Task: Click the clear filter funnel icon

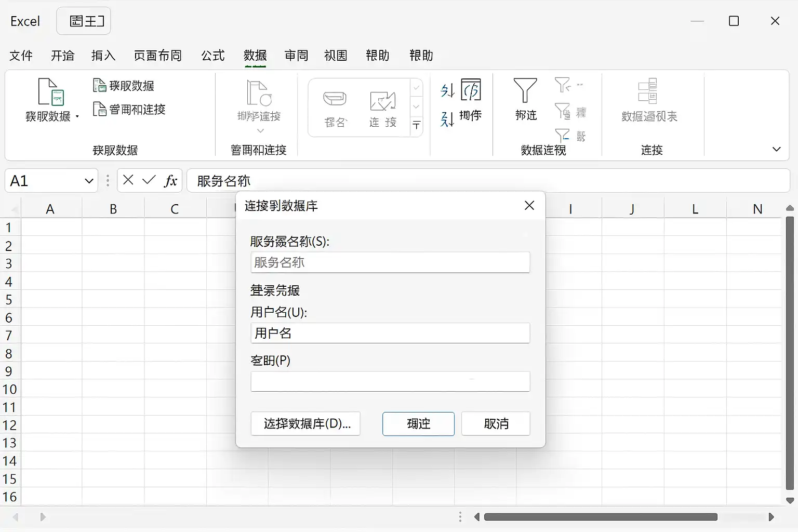Action: click(563, 85)
